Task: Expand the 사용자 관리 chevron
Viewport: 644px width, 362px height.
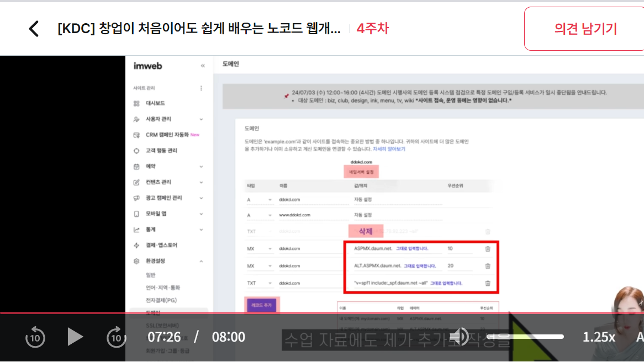Action: [x=201, y=119]
